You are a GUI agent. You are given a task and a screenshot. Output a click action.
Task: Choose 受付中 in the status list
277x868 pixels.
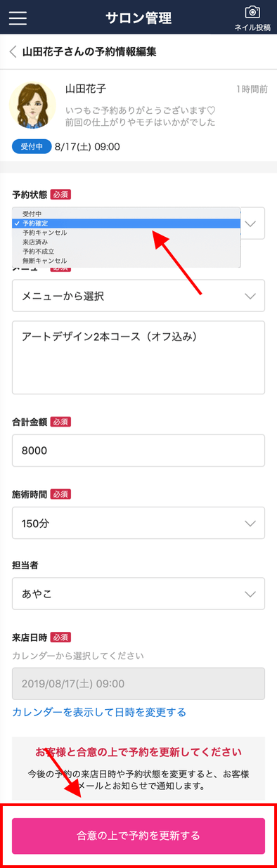pyautogui.click(x=127, y=213)
